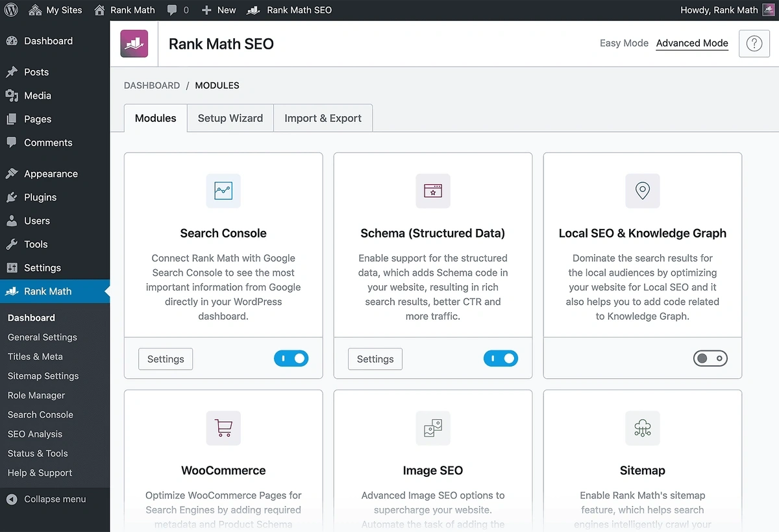Open Sitemap Settings submenu item
Image resolution: width=779 pixels, height=532 pixels.
tap(43, 376)
